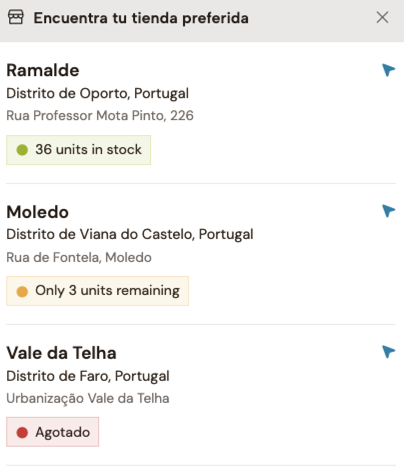Screen dimensions: 404x469
Task: Select the Moledo store name
Action: [38, 212]
